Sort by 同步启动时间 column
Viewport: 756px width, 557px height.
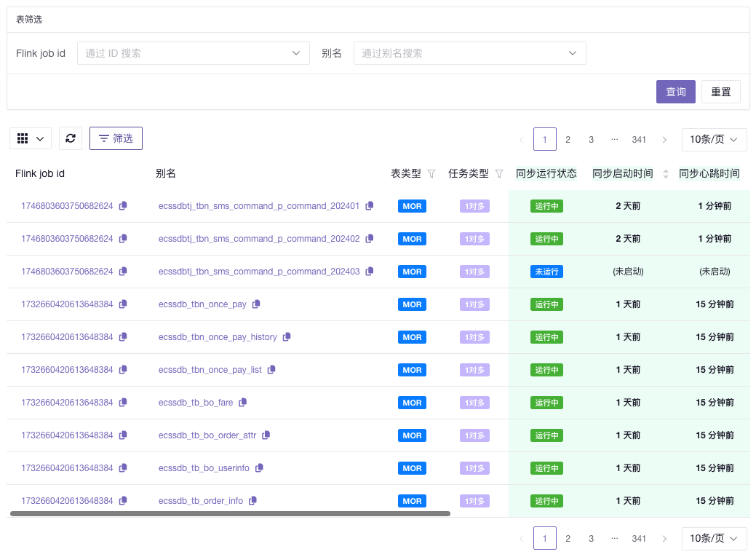(665, 174)
